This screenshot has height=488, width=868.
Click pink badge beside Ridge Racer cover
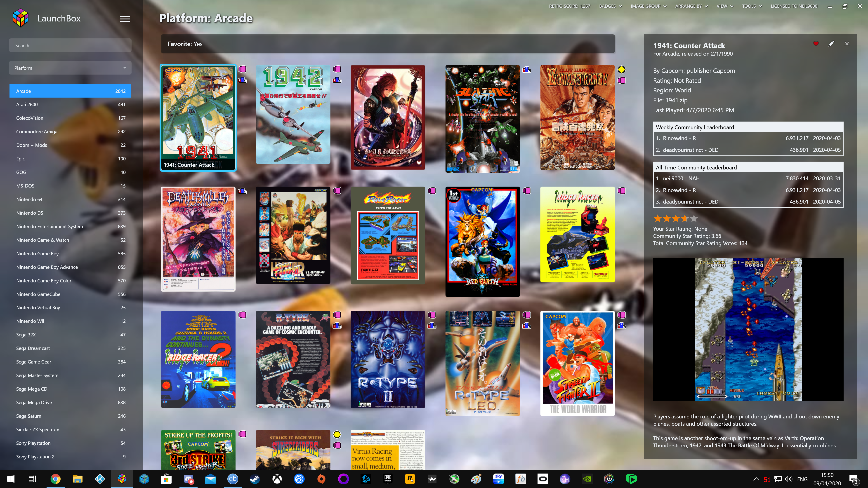(x=622, y=191)
